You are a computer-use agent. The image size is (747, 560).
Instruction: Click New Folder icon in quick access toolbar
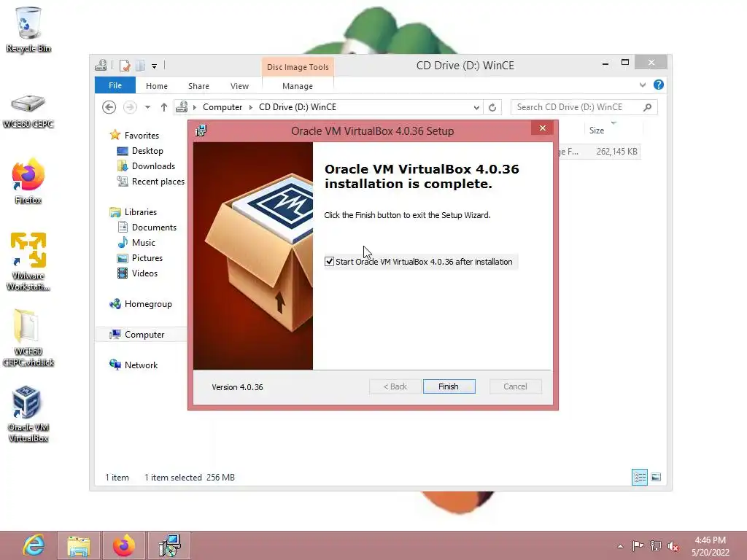pos(141,66)
